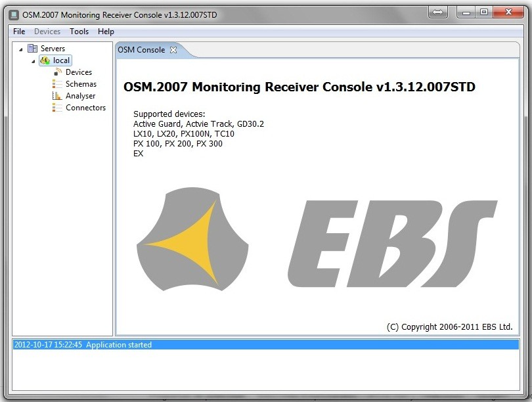The width and height of the screenshot is (532, 402).
Task: Select Devices under local
Action: tap(79, 72)
